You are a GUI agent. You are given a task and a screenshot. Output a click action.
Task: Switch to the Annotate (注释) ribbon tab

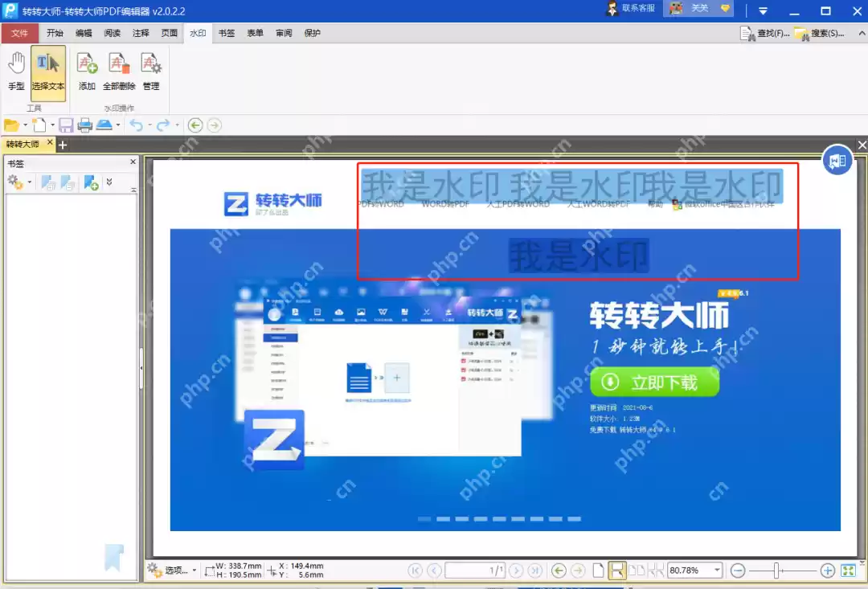(x=141, y=33)
